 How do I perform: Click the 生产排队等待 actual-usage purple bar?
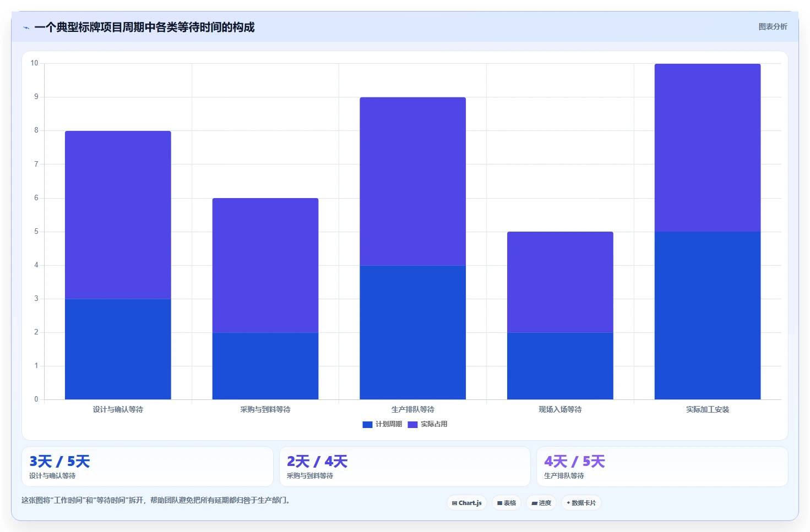(413, 181)
